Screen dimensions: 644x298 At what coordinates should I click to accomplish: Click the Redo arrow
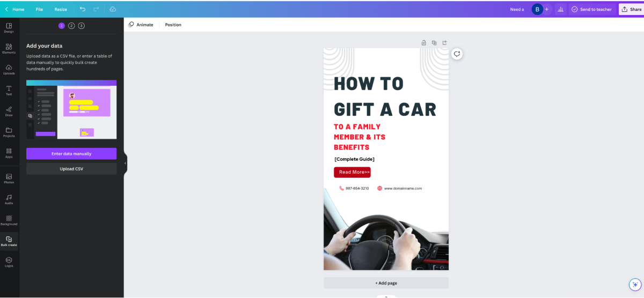click(x=96, y=9)
